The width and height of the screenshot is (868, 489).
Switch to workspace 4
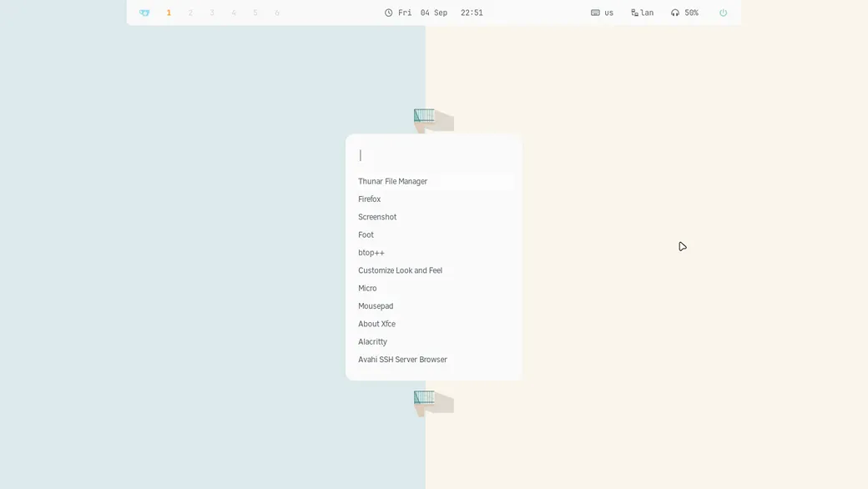point(234,13)
